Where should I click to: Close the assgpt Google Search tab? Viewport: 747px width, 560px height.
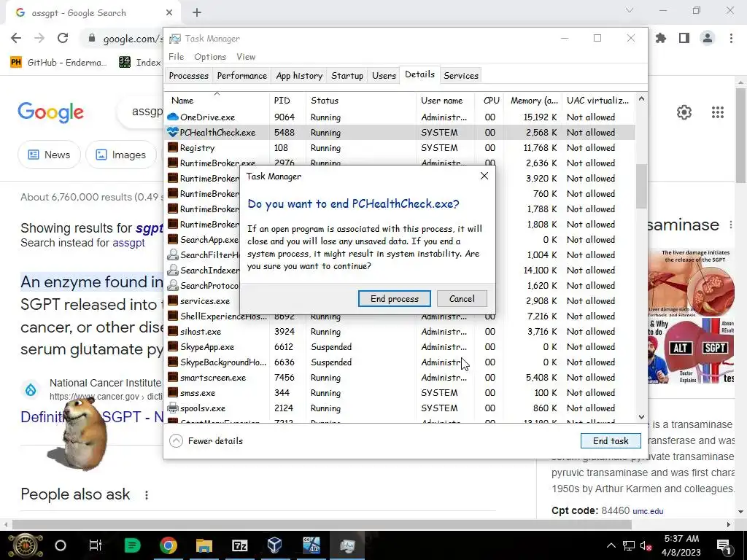169,13
